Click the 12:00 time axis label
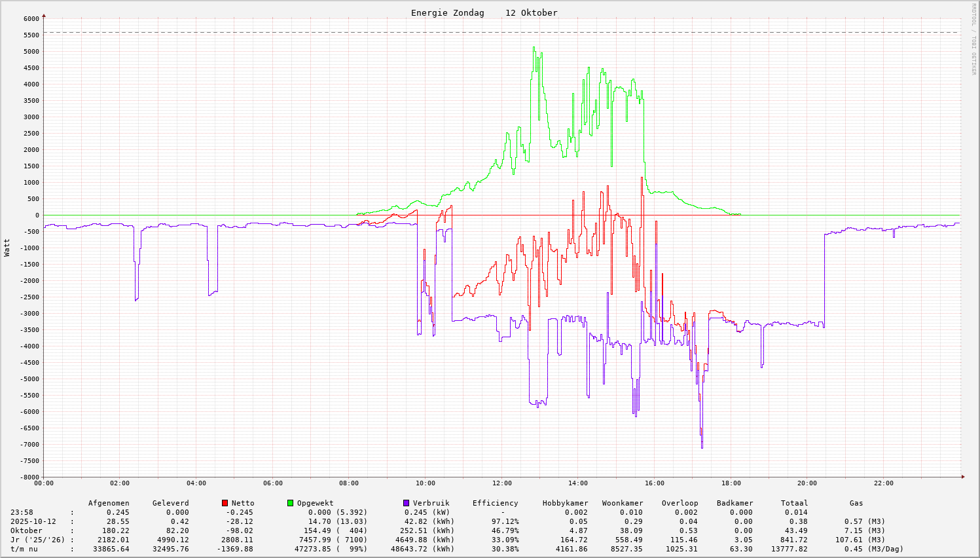The height and width of the screenshot is (558, 980). point(501,483)
